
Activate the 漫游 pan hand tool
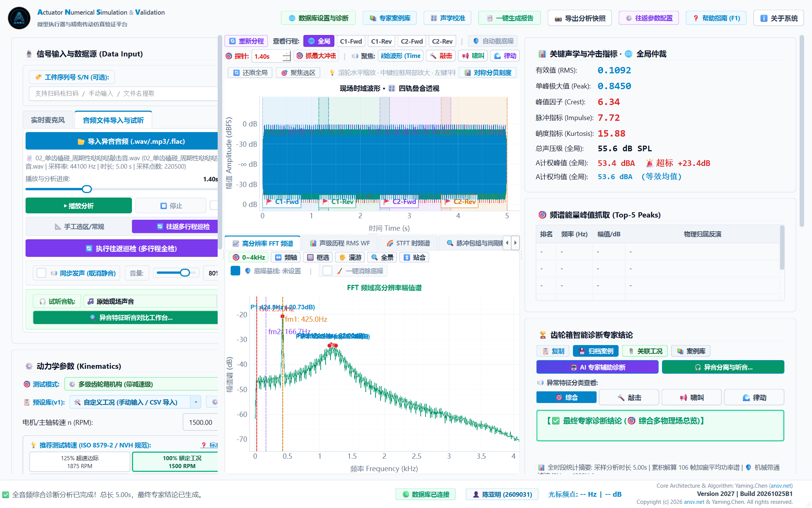click(350, 257)
